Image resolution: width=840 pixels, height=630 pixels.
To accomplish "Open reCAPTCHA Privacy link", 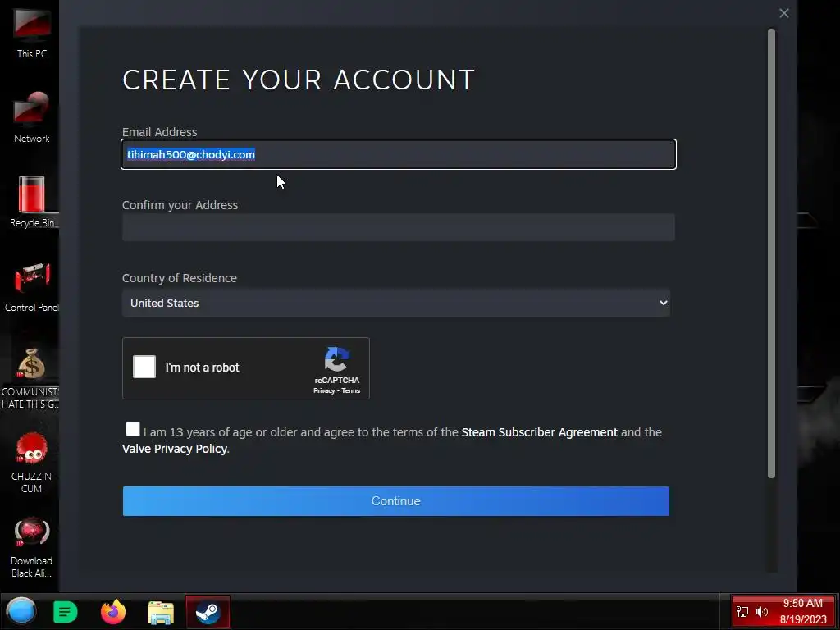I will tap(323, 390).
